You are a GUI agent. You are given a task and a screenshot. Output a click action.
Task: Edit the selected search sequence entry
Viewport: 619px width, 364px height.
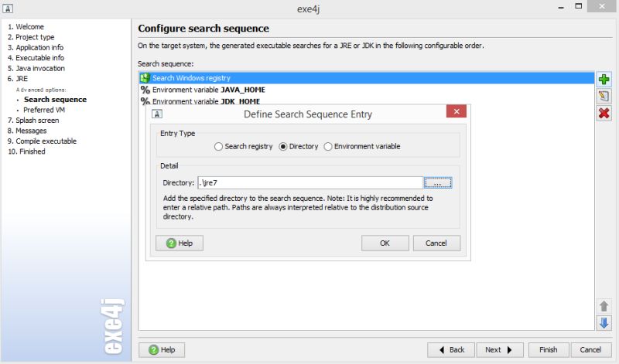[x=604, y=96]
